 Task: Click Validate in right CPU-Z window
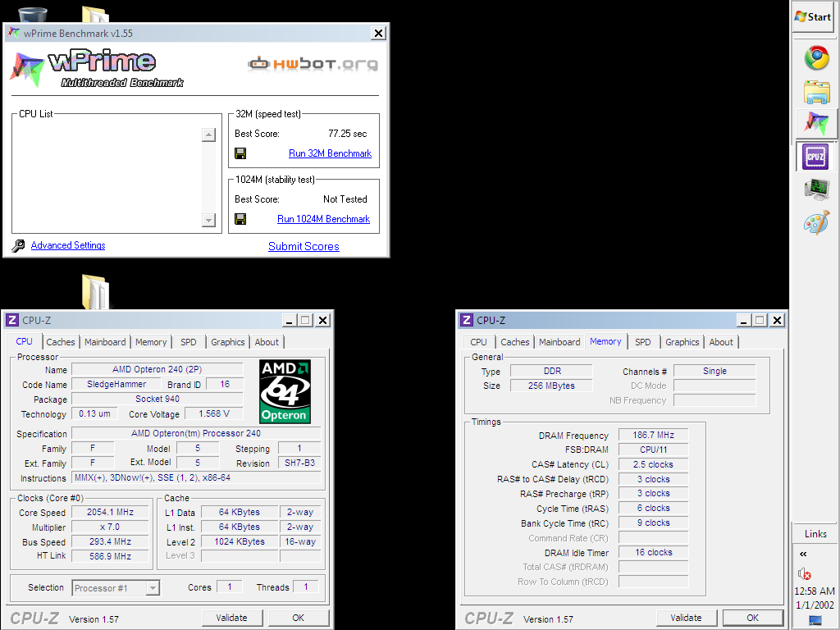(686, 618)
